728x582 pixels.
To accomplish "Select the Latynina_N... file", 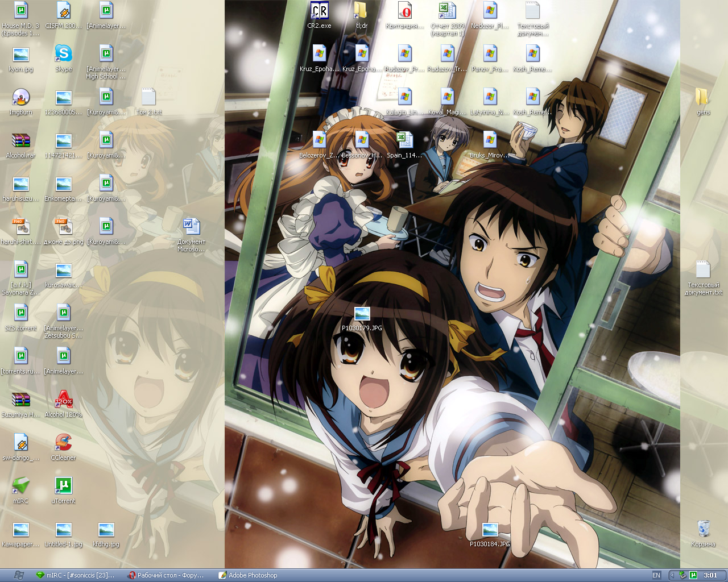I will coord(490,102).
